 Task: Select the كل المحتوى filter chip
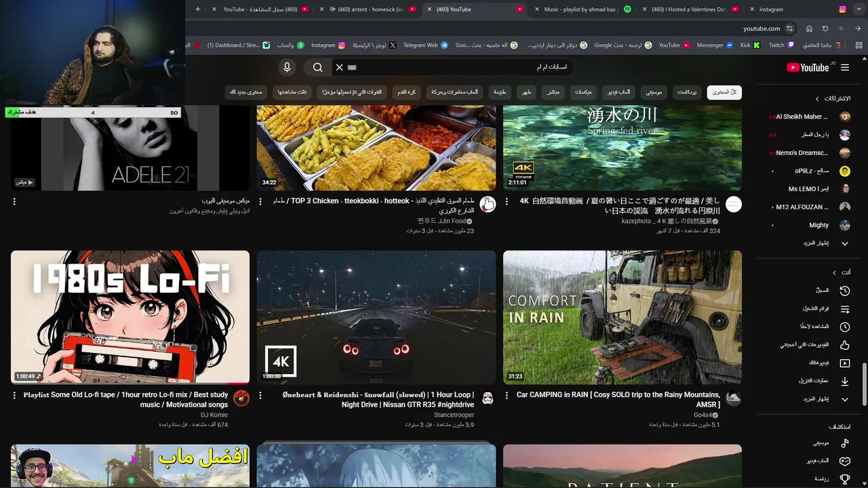point(724,92)
